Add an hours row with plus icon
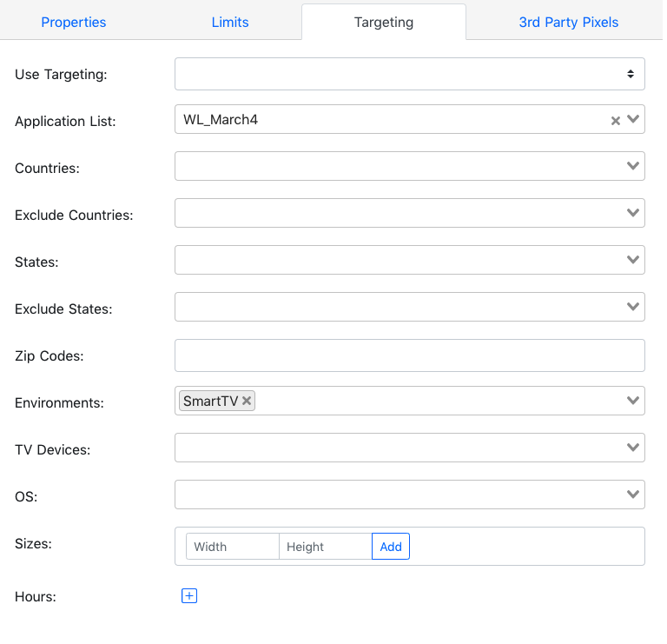The image size is (667, 644). click(x=189, y=595)
